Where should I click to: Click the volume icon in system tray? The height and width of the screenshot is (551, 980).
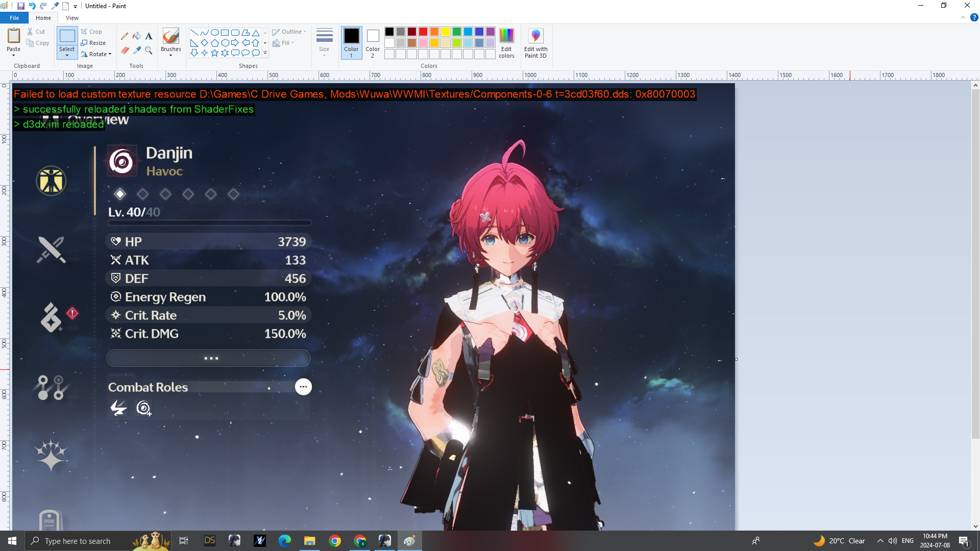click(x=893, y=541)
